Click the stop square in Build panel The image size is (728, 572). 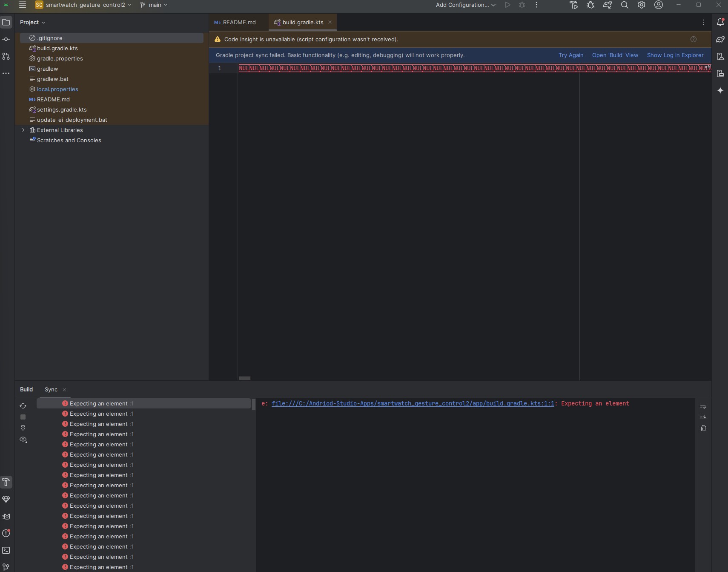coord(23,417)
